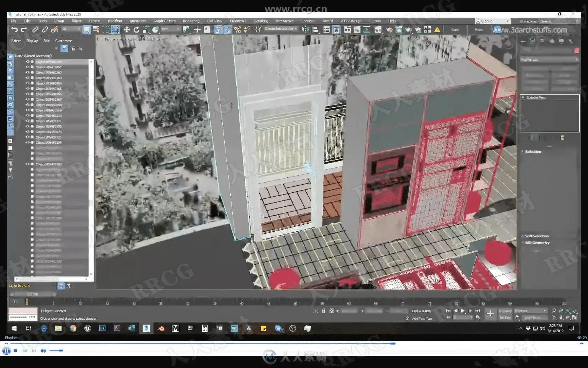Image resolution: width=588 pixels, height=368 pixels.
Task: Select the Move transform tool
Action: 127,30
